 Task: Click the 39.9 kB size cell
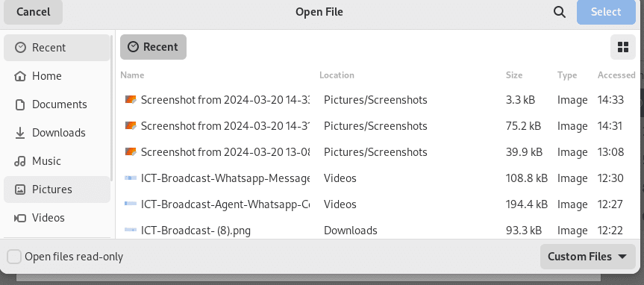tap(524, 152)
